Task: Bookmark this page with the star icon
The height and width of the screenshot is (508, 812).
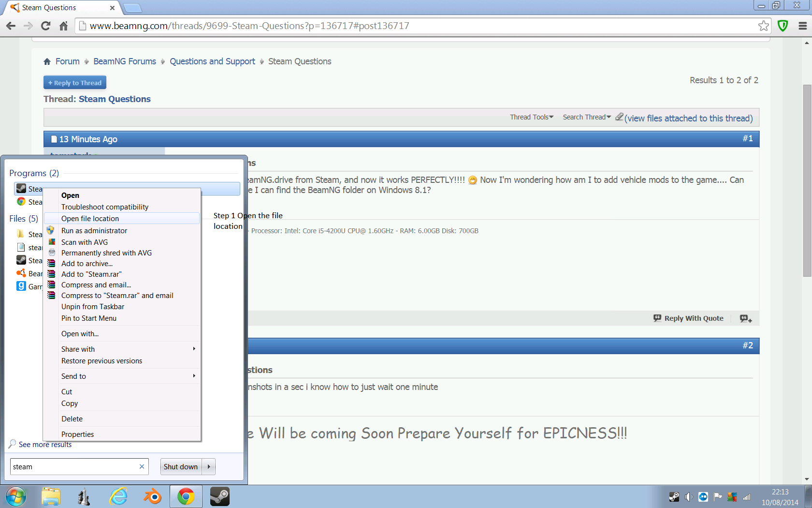Action: pyautogui.click(x=764, y=26)
